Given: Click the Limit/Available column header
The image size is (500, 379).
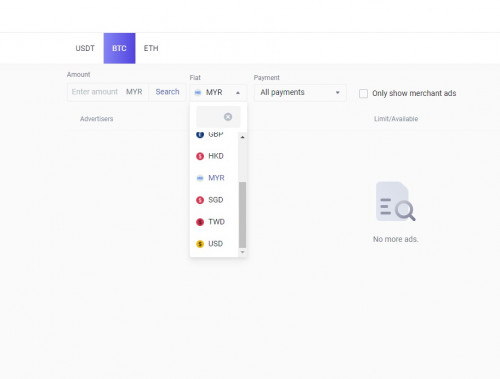Looking at the screenshot, I should coord(396,119).
